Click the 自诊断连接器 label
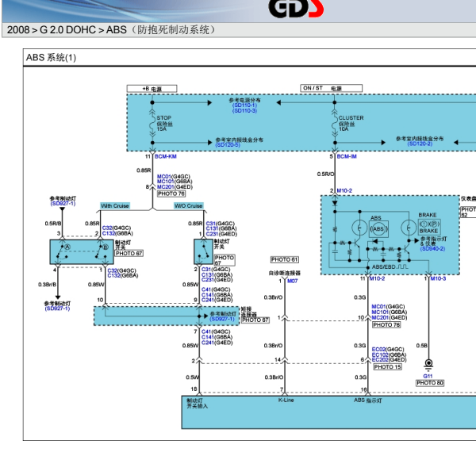This screenshot has width=476, height=475. [x=285, y=273]
